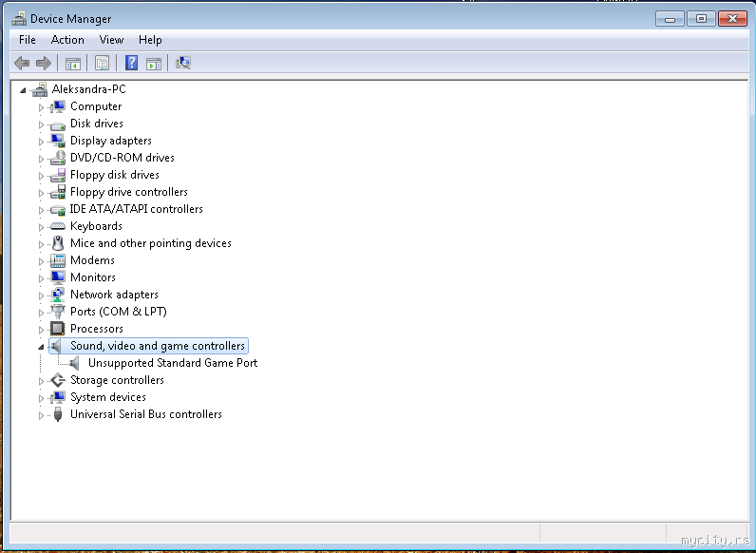This screenshot has height=553, width=756.
Task: Collapse Sound, video and game controllers
Action: 41,347
